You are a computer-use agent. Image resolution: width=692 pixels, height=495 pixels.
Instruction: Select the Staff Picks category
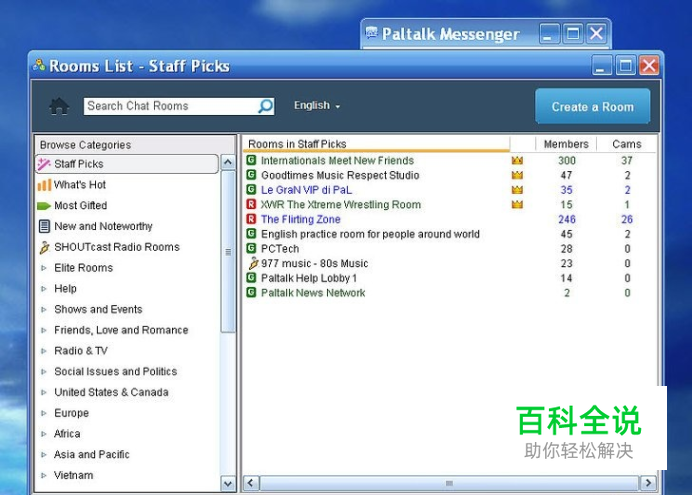pos(127,164)
